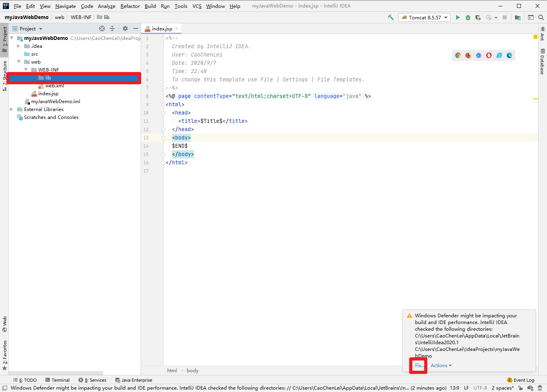This screenshot has height=392, width=547.
Task: Click the gray Stop square icon
Action: tap(505, 17)
